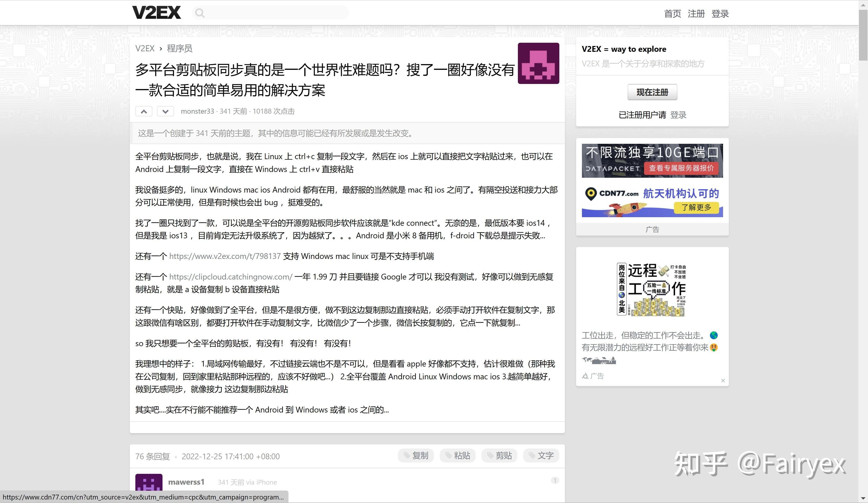Click the search input field
The width and height of the screenshot is (868, 503).
click(x=272, y=13)
